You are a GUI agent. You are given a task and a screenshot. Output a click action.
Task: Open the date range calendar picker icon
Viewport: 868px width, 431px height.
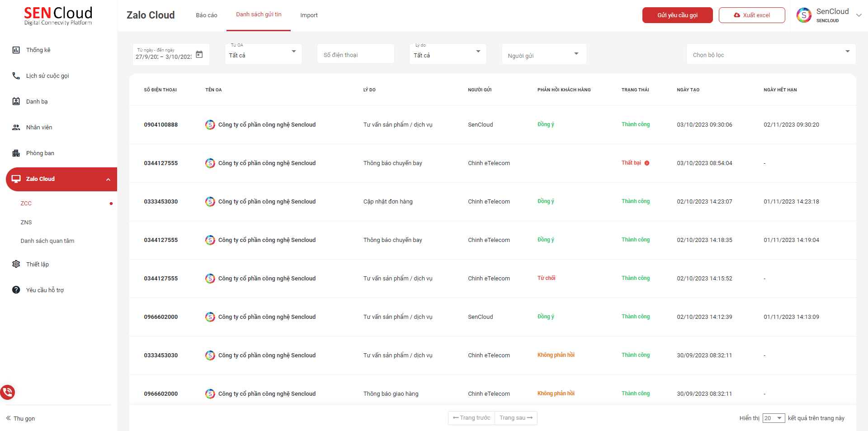199,55
